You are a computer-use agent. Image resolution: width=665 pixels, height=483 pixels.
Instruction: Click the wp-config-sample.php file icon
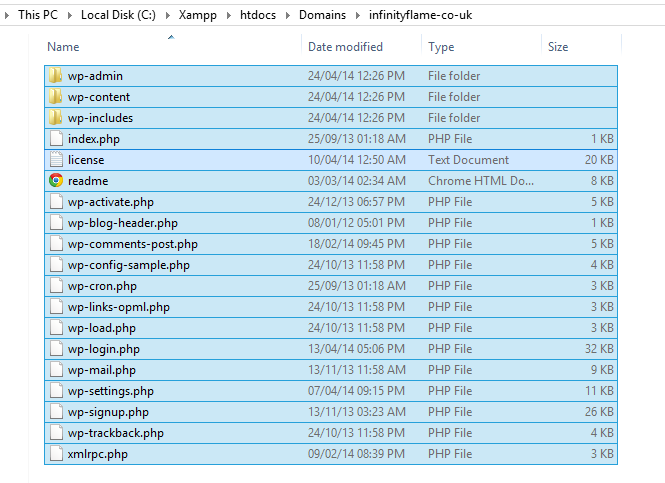56,265
